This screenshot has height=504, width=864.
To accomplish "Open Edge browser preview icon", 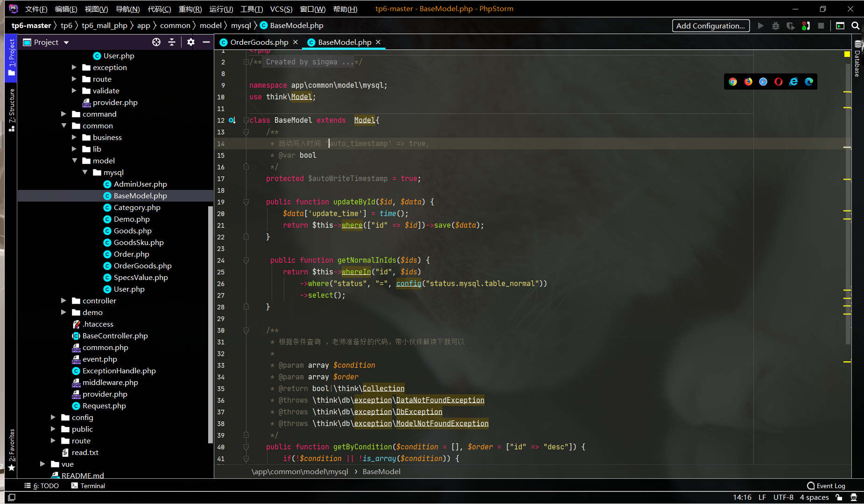I will click(x=809, y=82).
